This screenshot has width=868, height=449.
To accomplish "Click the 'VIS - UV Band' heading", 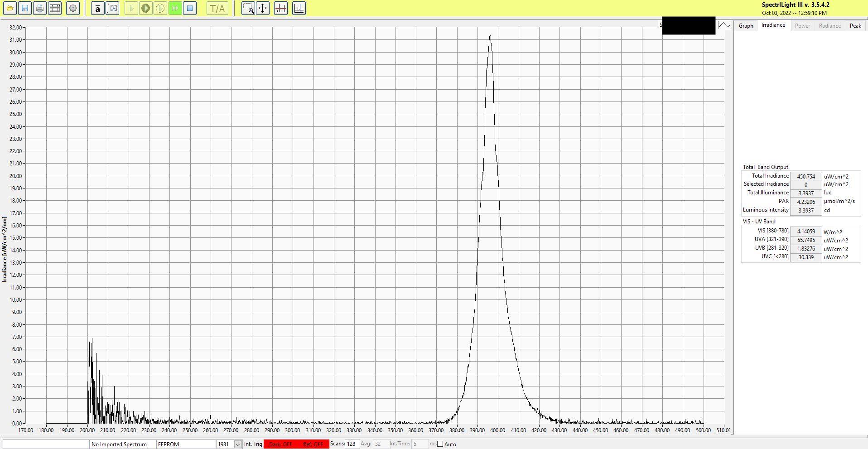I will pos(759,222).
